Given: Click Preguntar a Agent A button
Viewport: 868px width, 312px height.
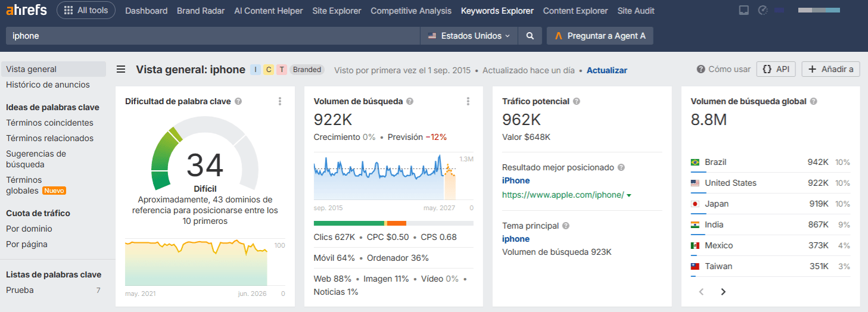Looking at the screenshot, I should [600, 36].
